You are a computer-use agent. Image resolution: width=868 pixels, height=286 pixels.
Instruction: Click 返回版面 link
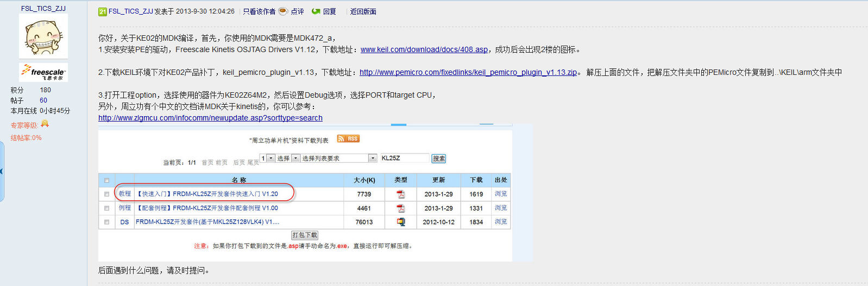tap(363, 11)
